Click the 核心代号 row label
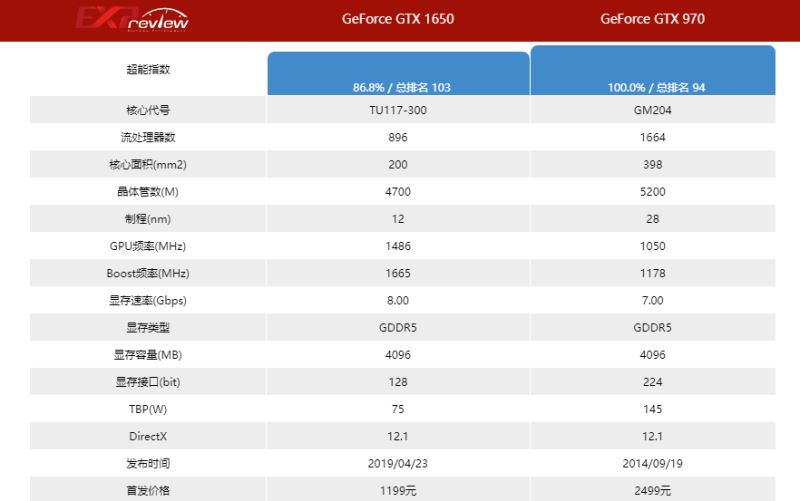Viewport: 800px width, 501px height. click(x=148, y=110)
